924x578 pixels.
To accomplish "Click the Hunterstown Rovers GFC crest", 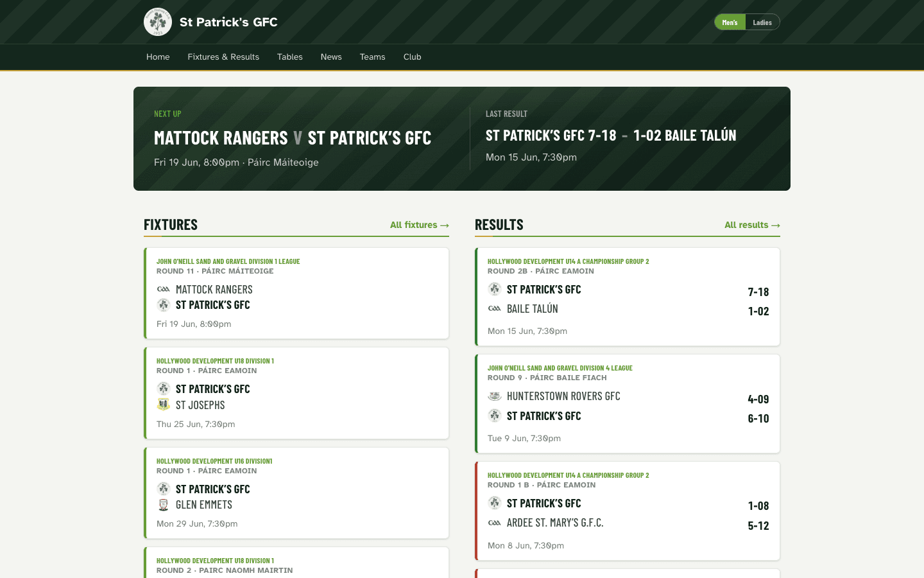I will coord(495,396).
